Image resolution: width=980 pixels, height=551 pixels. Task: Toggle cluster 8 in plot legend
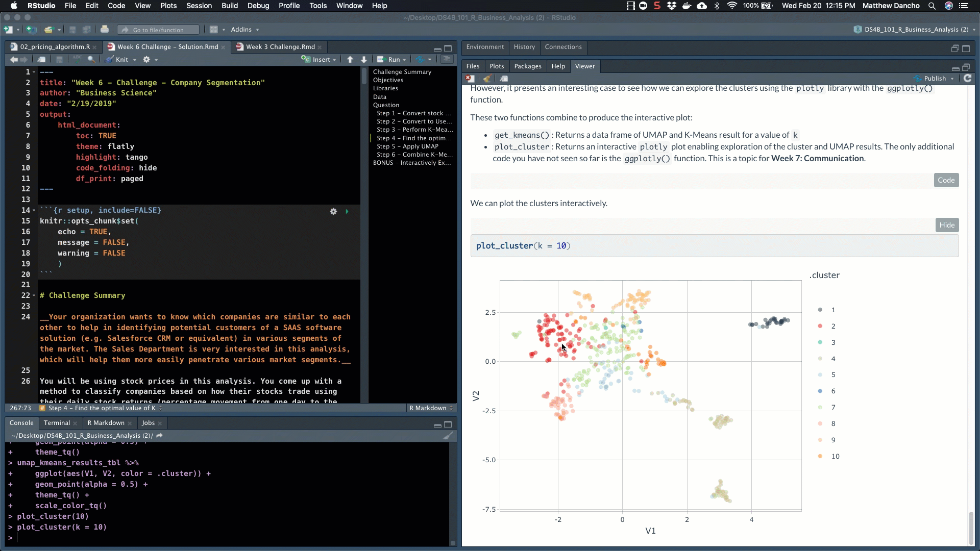click(x=826, y=424)
